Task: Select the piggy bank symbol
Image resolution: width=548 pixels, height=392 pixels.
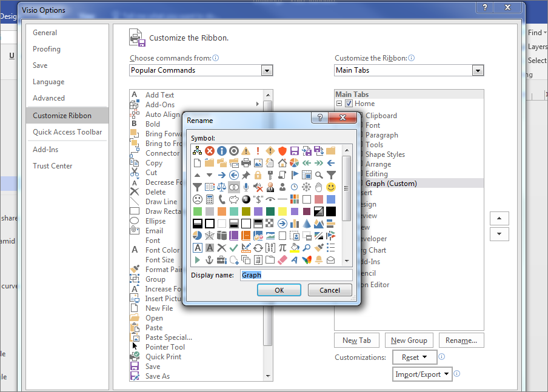Action: click(x=234, y=199)
